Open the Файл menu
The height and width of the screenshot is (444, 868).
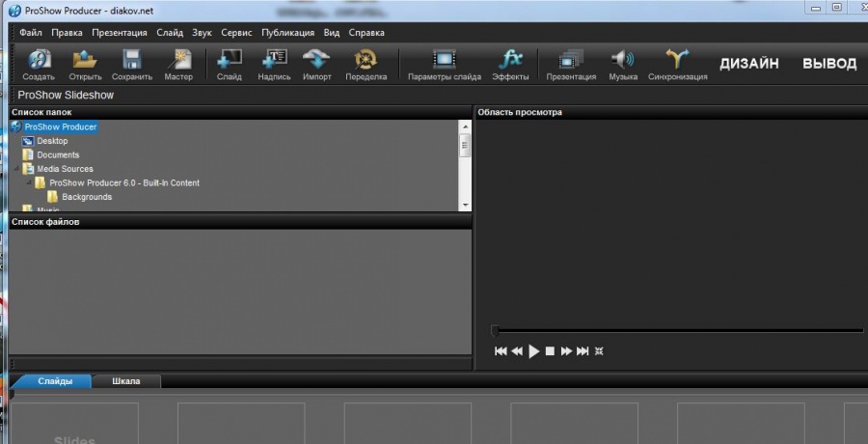(31, 33)
